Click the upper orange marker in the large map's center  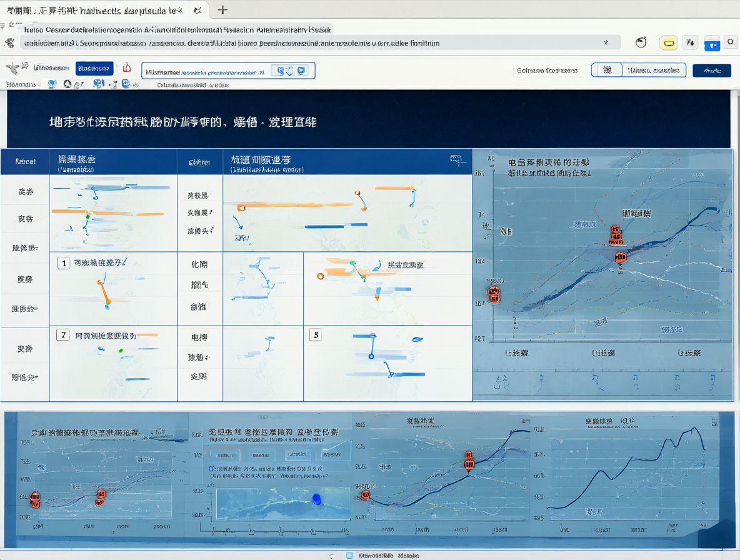point(616,235)
